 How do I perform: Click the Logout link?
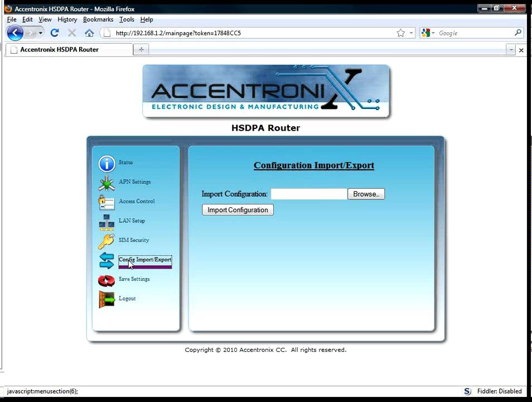(x=127, y=298)
